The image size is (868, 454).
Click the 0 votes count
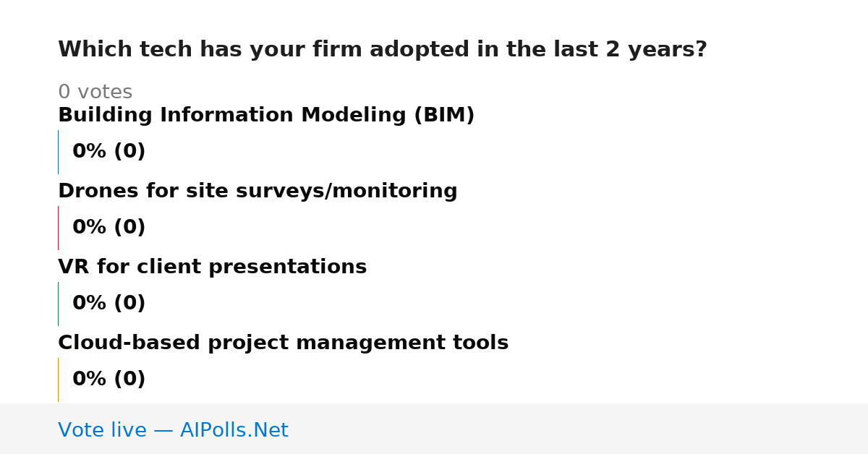coord(95,93)
